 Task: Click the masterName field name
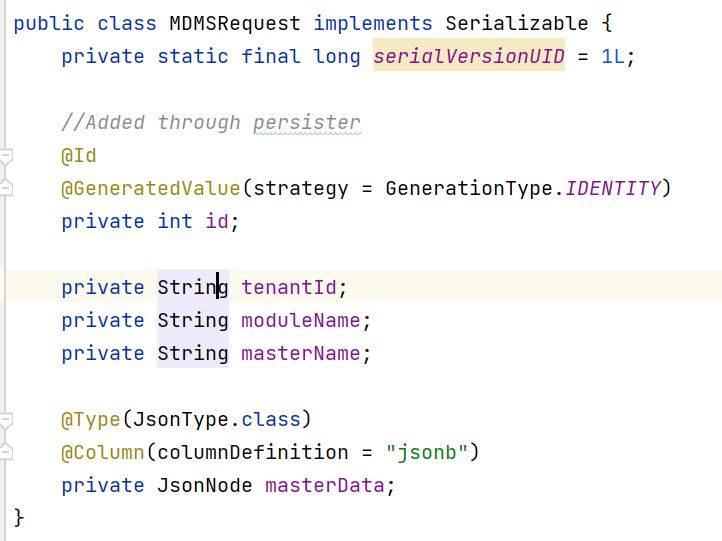[300, 354]
